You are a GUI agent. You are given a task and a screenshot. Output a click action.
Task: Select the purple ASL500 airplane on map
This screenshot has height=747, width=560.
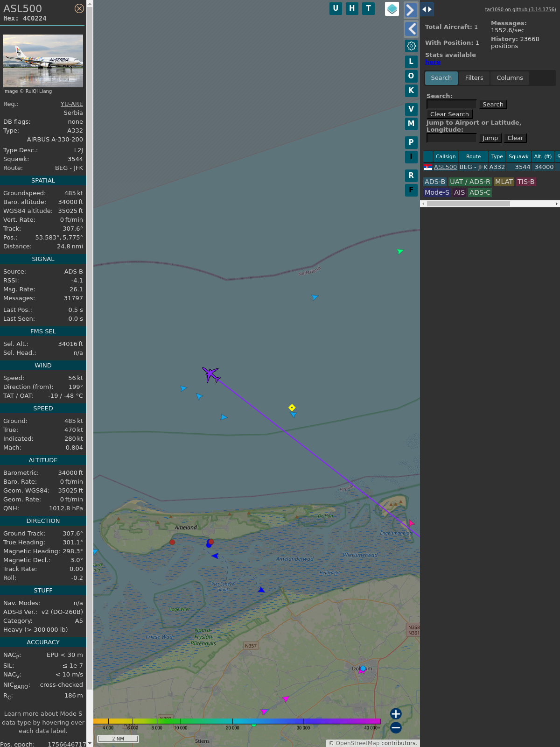211,374
